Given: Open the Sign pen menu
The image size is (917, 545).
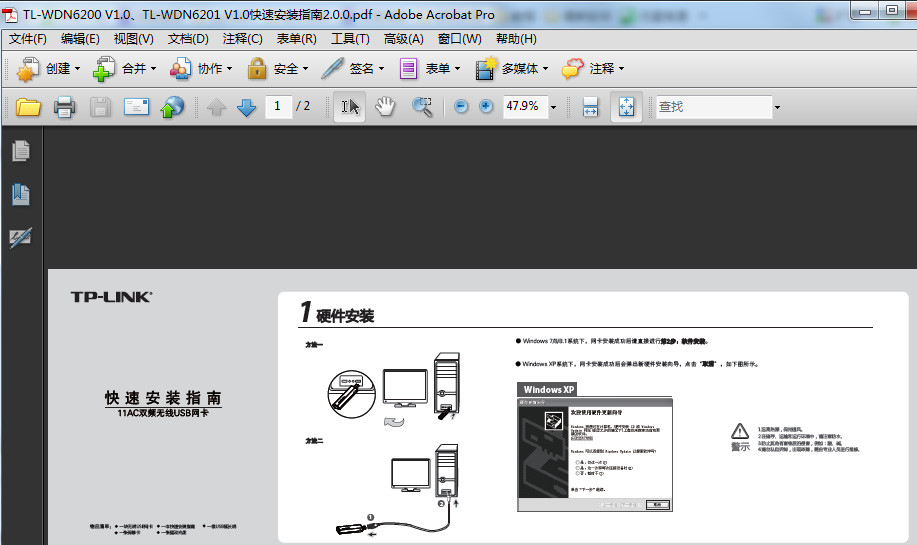Looking at the screenshot, I should click(x=353, y=68).
